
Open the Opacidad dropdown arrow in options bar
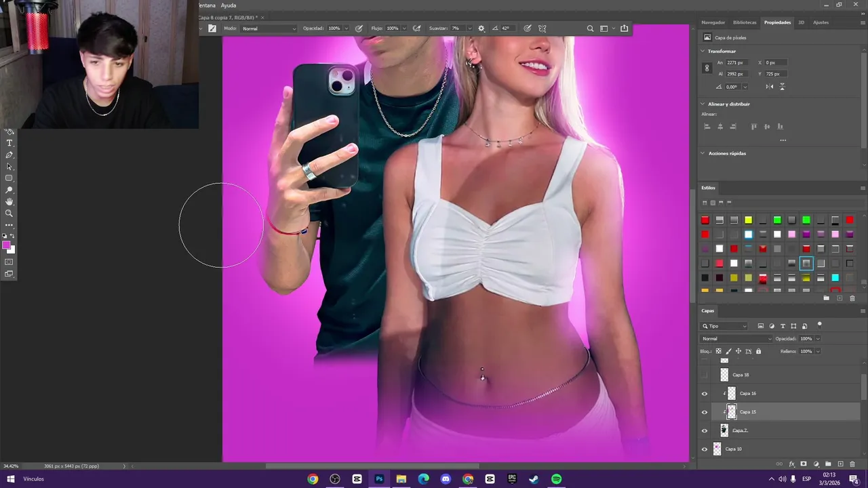(x=346, y=28)
